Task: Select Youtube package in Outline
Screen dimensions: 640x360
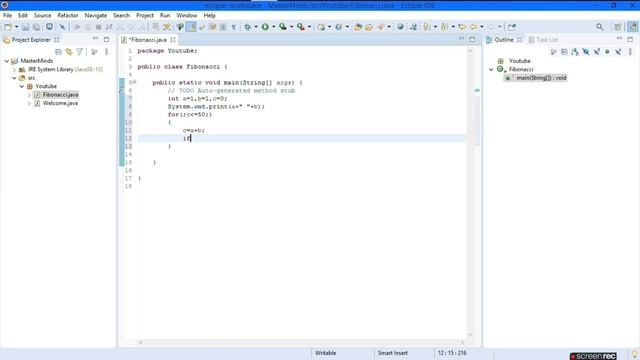Action: pos(519,61)
